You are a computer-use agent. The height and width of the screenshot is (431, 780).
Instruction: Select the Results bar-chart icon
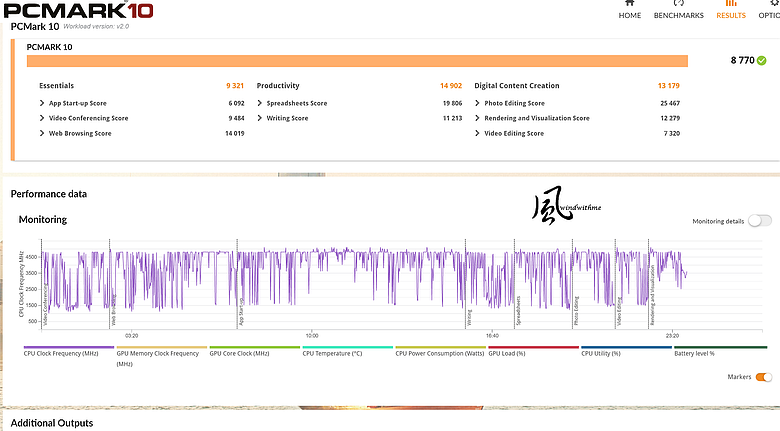click(731, 2)
